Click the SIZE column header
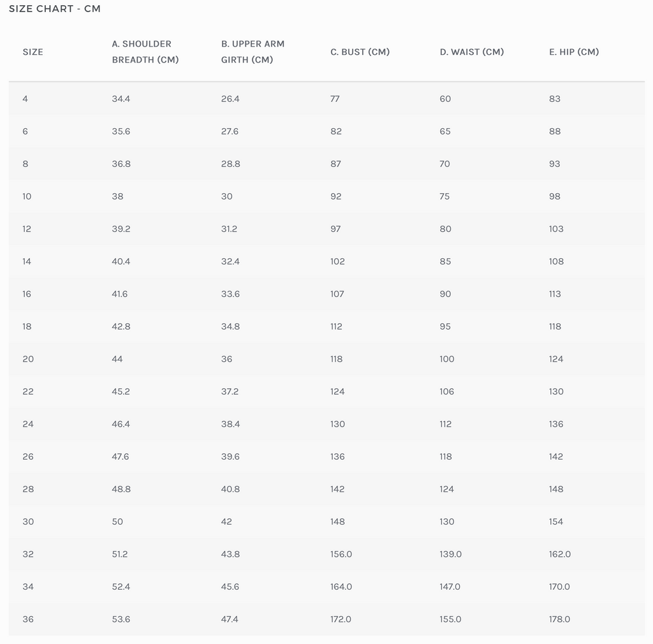Screen dimensions: 653x644 tap(33, 52)
